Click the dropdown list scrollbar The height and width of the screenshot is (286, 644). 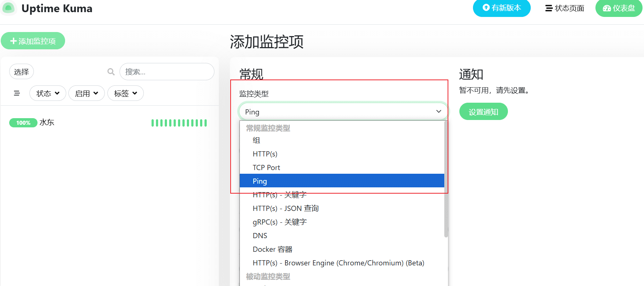[x=446, y=179]
